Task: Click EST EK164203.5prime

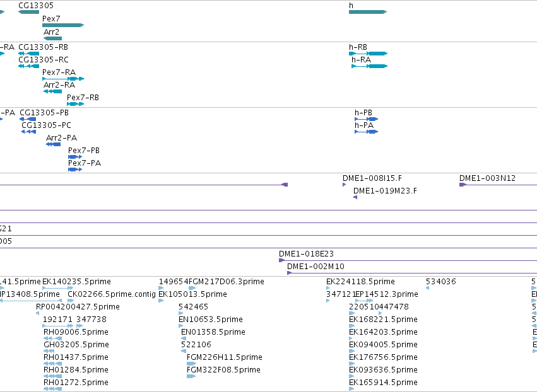Action: pyautogui.click(x=351, y=338)
